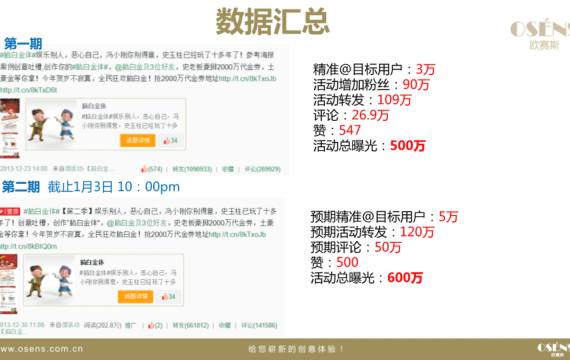The height and width of the screenshot is (360, 570).
Task: Click 评论(269929) under the first post
Action: point(262,169)
